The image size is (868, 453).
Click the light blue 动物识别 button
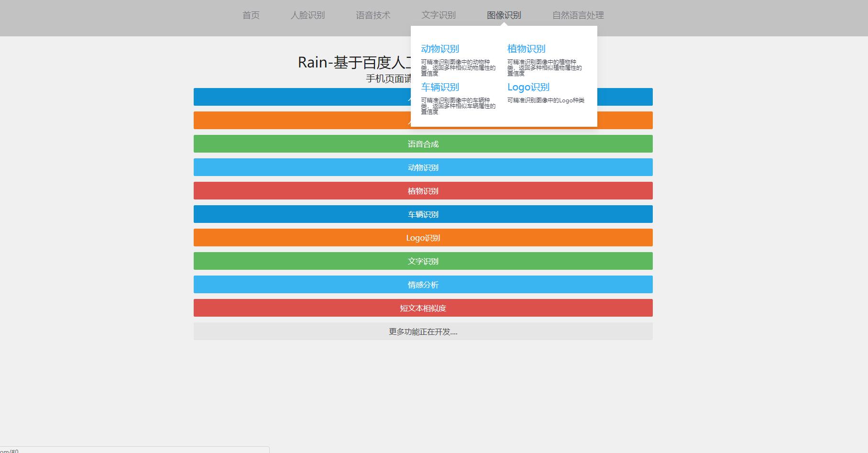tap(422, 167)
